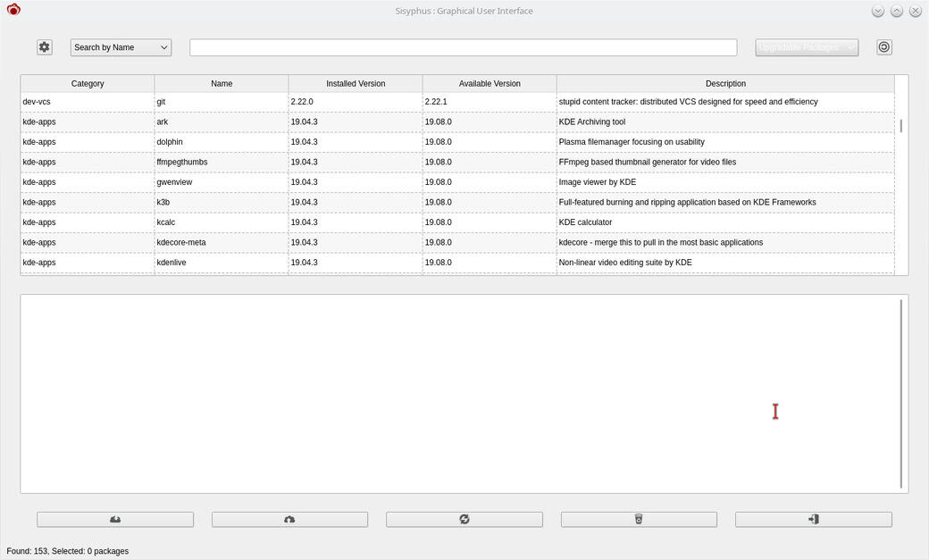Click the 'Found: 153, Selected: 0 packages' status
This screenshot has height=560, width=929.
click(68, 551)
